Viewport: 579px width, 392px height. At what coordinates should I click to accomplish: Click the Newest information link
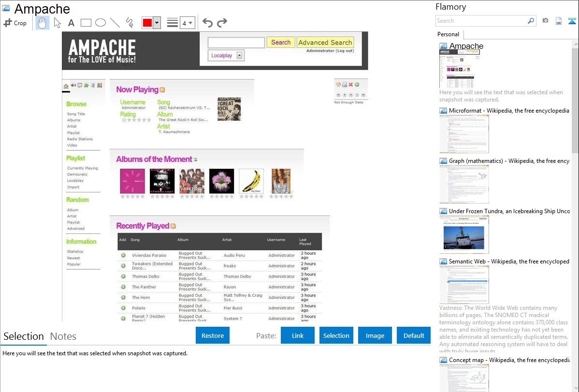coord(73,258)
